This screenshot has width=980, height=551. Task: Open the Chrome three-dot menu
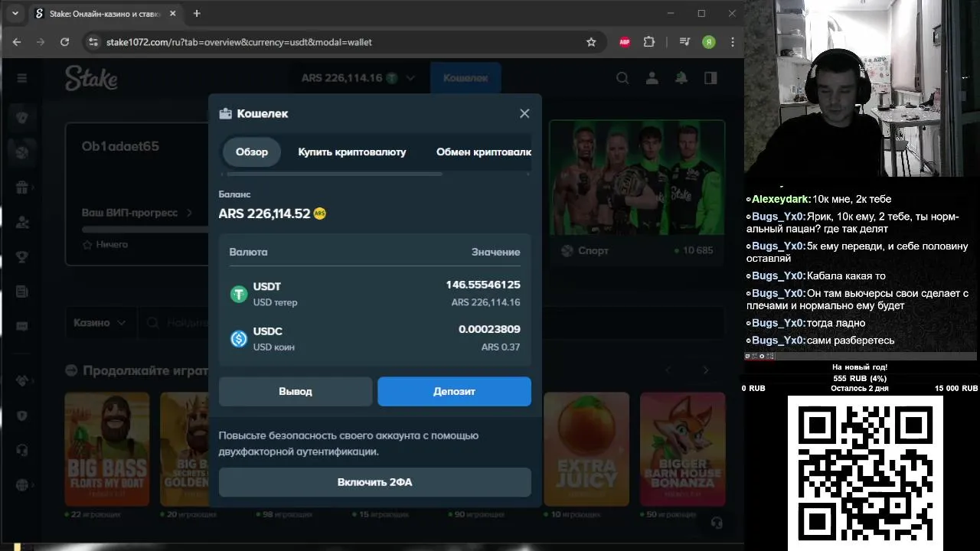click(x=733, y=42)
